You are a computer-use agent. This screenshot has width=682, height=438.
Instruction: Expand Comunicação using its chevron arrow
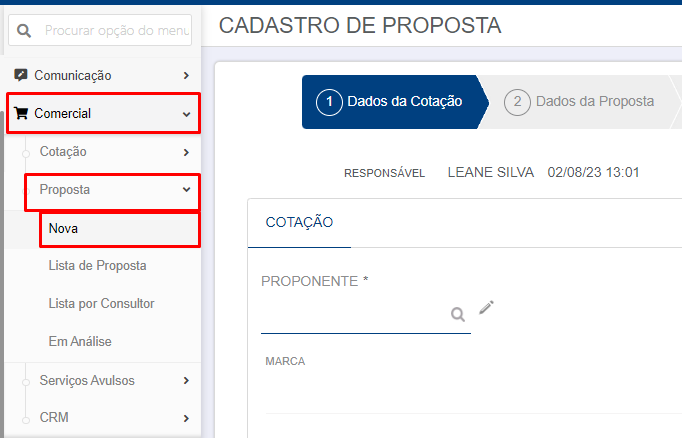coord(186,76)
